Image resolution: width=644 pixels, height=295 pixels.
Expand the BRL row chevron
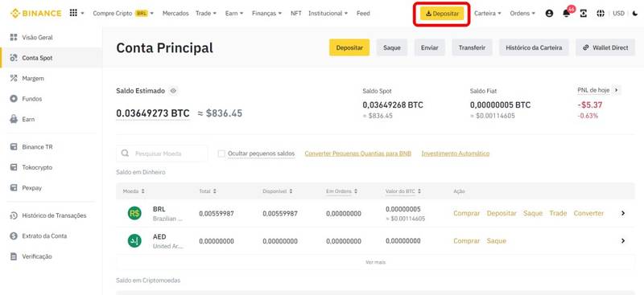[623, 213]
